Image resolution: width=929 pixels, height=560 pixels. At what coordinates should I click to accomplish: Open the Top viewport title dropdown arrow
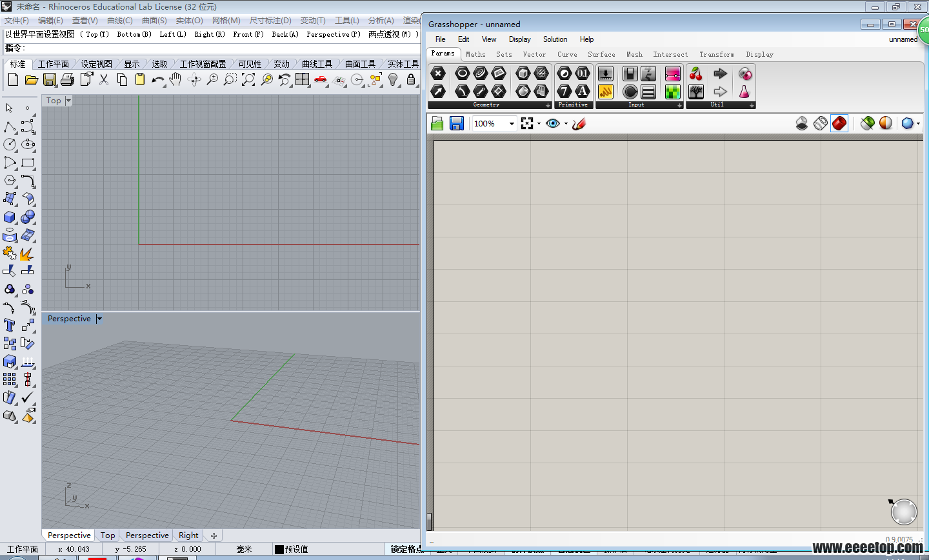tap(68, 101)
